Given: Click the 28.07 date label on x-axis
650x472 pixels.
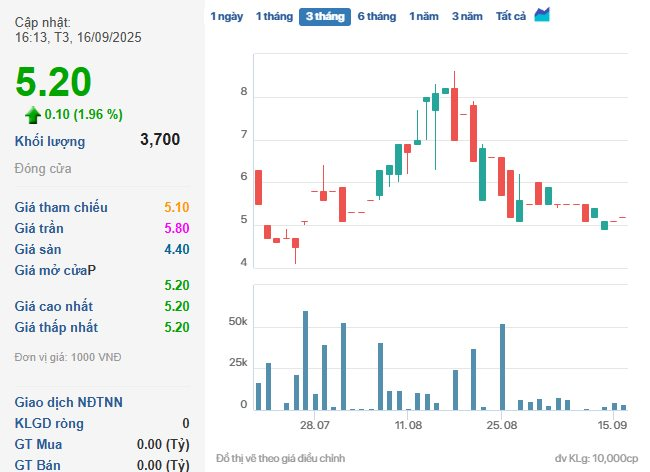Looking at the screenshot, I should pos(314,425).
